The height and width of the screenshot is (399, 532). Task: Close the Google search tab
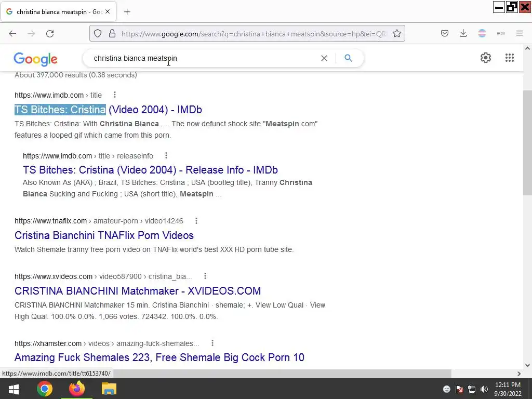[108, 11]
